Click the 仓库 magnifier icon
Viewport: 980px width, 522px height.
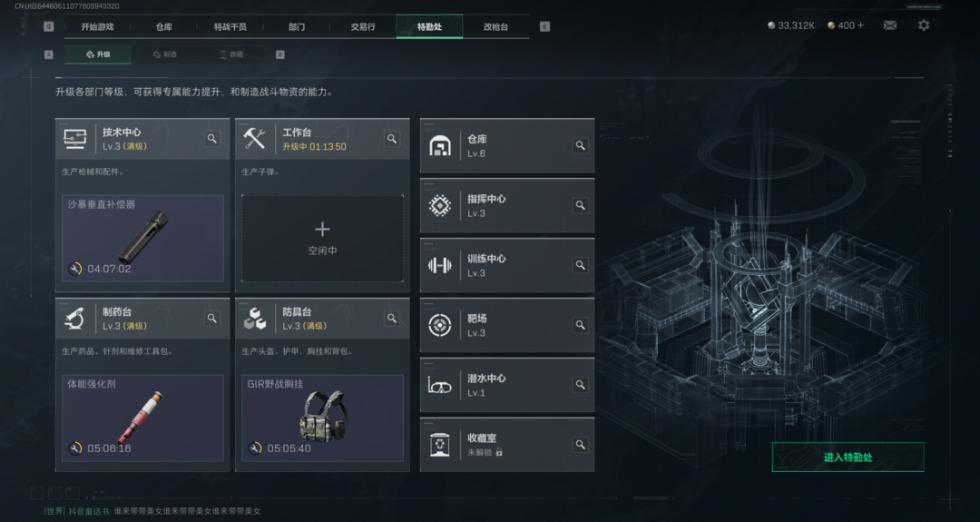(x=581, y=145)
